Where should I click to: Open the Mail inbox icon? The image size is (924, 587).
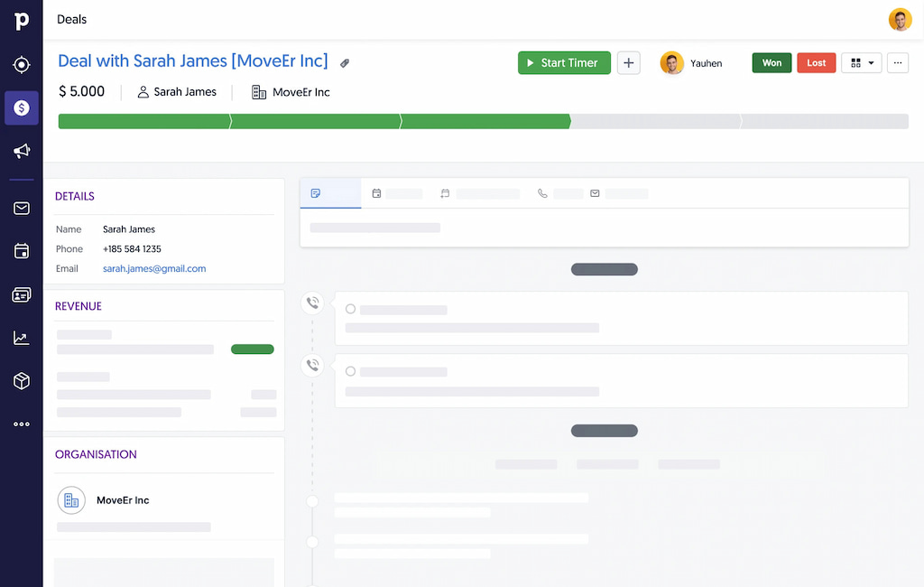(21, 208)
